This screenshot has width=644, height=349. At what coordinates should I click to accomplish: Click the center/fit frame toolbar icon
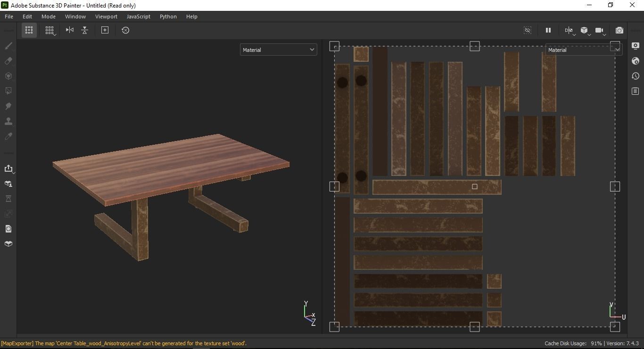[105, 30]
